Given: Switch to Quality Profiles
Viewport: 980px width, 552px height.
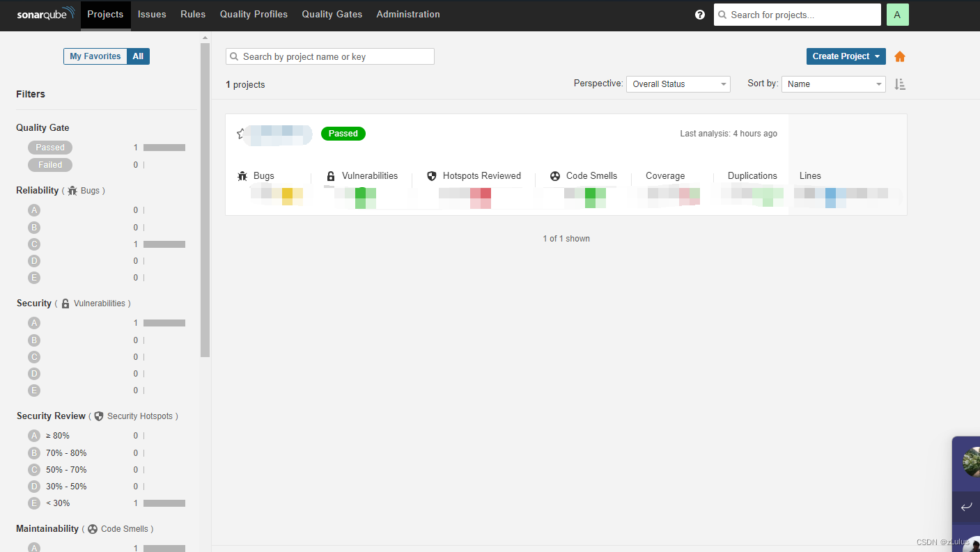Looking at the screenshot, I should pyautogui.click(x=254, y=15).
